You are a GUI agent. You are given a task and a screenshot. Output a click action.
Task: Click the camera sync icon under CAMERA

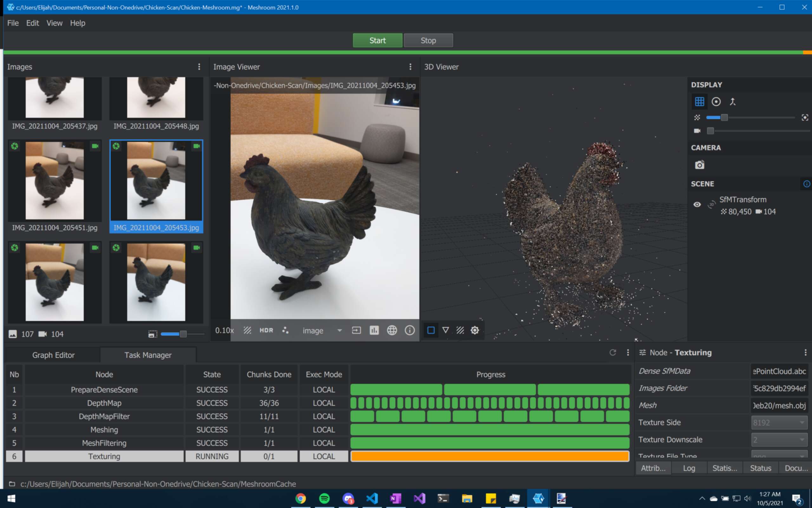click(700, 165)
